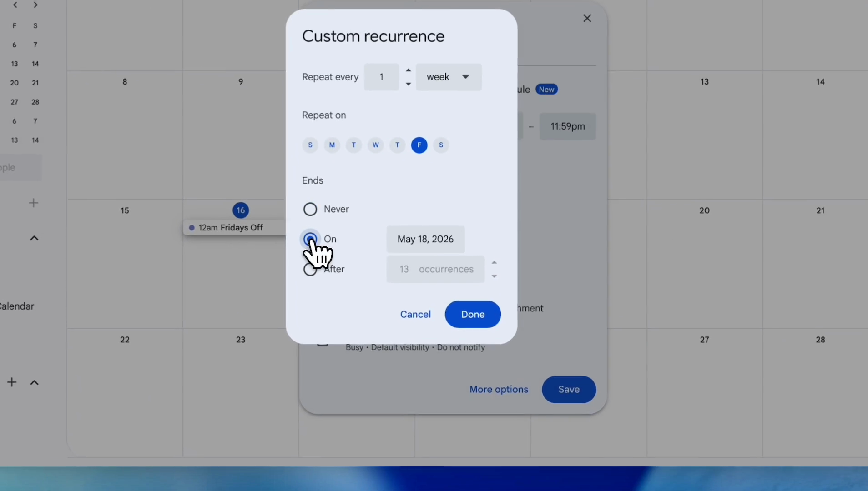Decrease the repeat interval with the down arrow
The image size is (868, 491).
(408, 84)
